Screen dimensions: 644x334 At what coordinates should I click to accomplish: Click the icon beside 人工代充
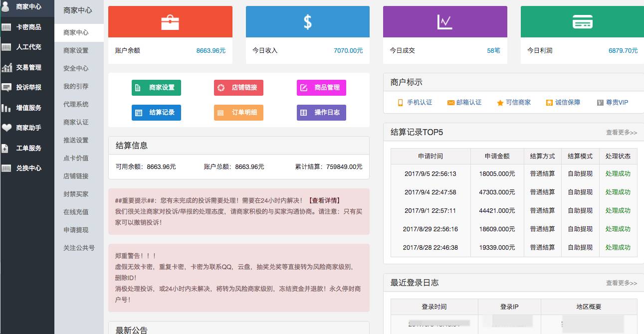[6, 47]
